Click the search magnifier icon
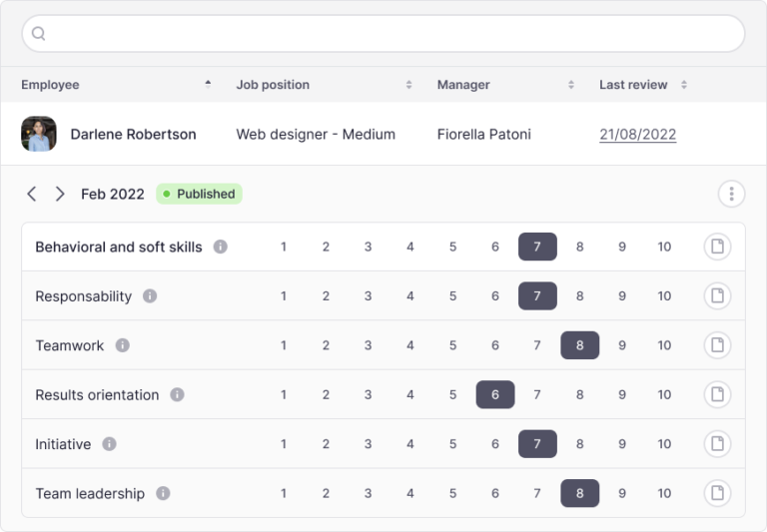Viewport: 767px width, 532px height. (39, 34)
